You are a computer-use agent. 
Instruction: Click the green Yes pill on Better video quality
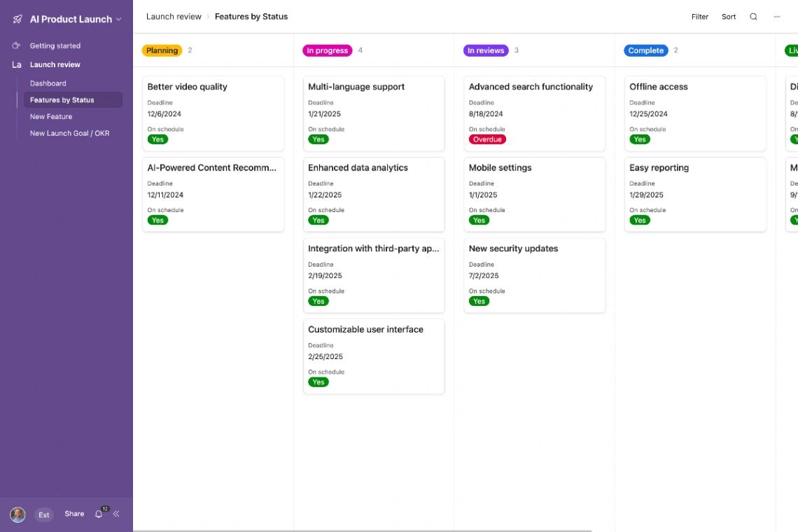[x=158, y=139]
